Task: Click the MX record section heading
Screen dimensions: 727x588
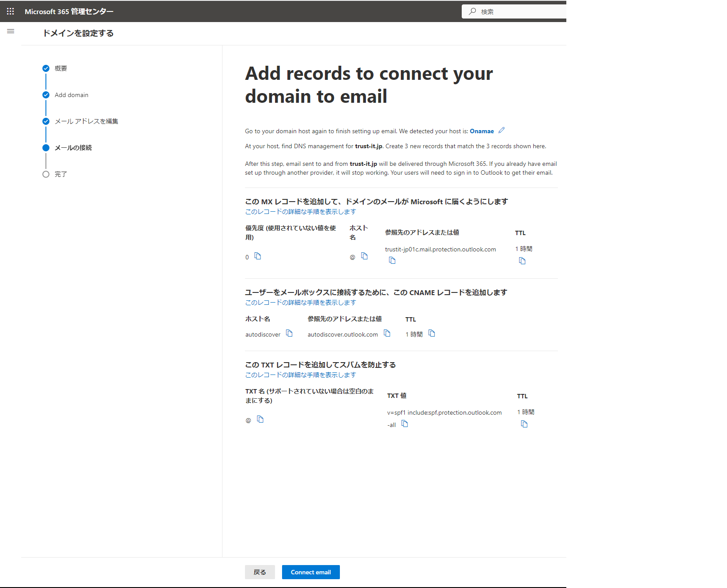Action: [377, 202]
